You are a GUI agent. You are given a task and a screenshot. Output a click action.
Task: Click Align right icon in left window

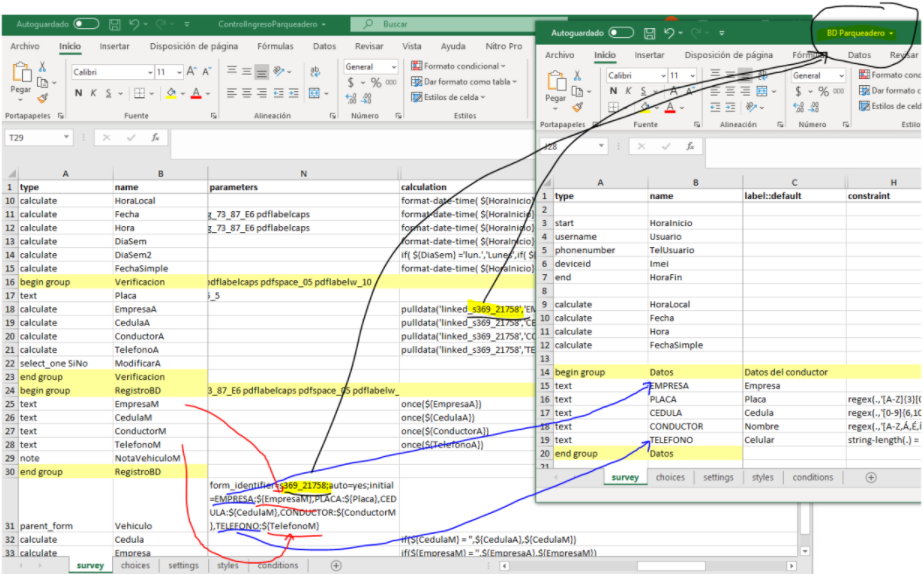coord(261,93)
